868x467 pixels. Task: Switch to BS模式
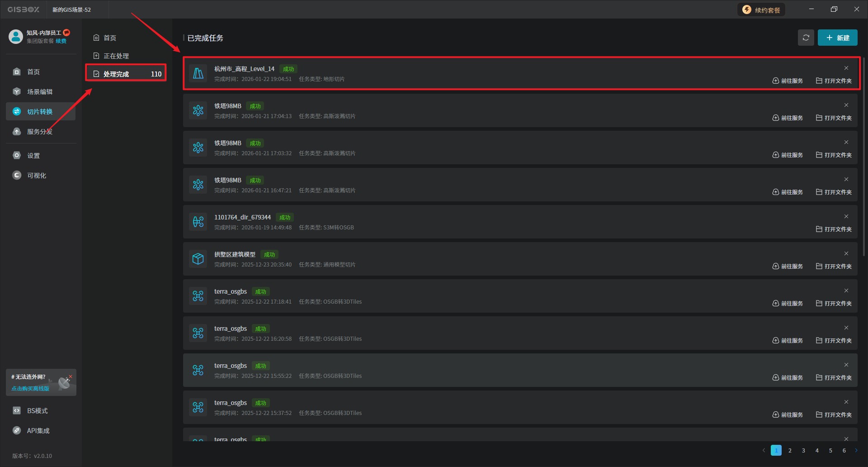pyautogui.click(x=37, y=411)
